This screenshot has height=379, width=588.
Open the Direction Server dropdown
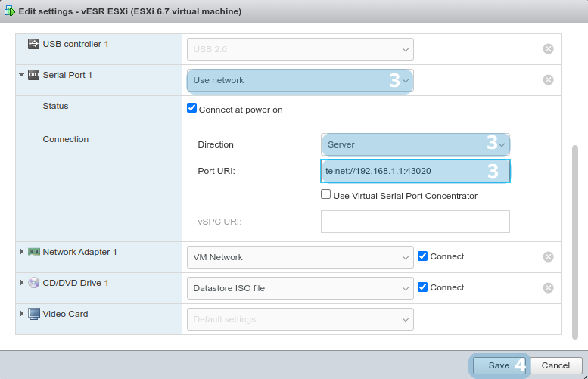pos(415,144)
